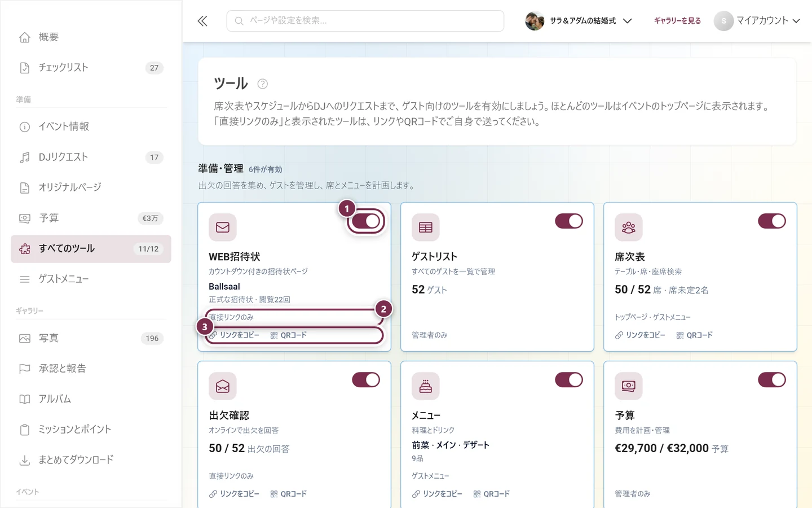Viewport: 812px width, 508px height.
Task: Click the flag icon beside 承認と報告
Action: point(25,369)
